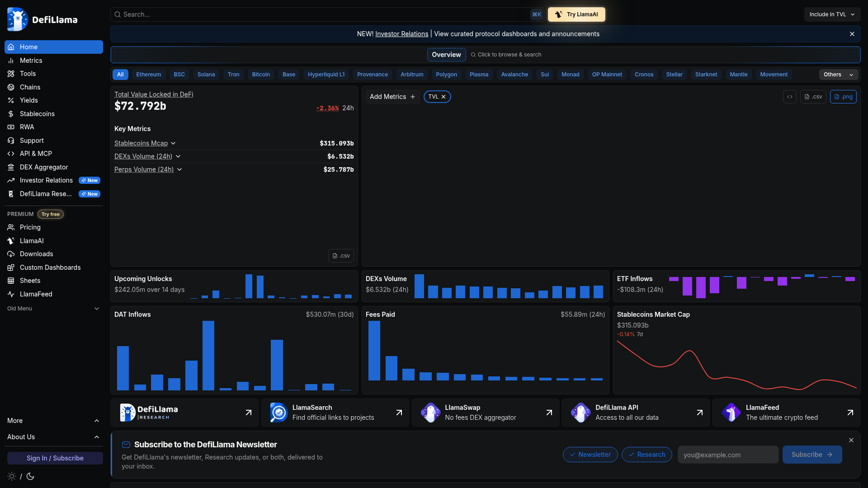Open the Stablecoins dollar icon
Viewport: 868px width, 488px height.
click(x=11, y=114)
